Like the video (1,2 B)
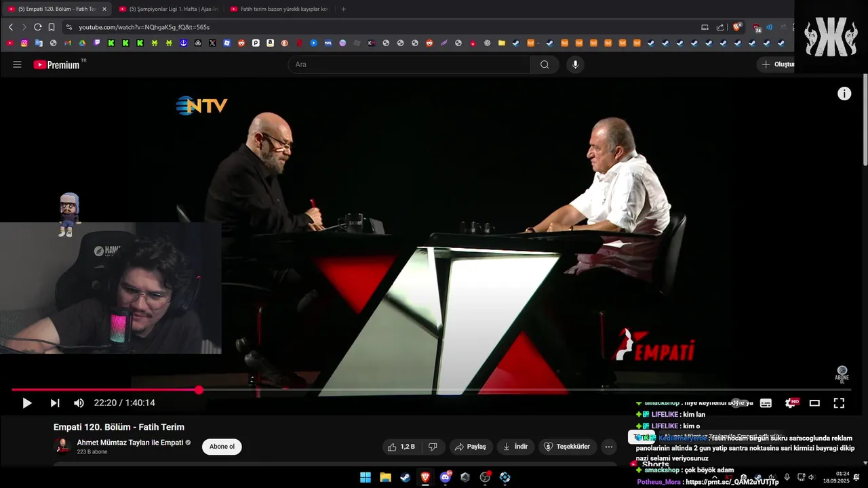The width and height of the screenshot is (868, 488). coord(401,447)
